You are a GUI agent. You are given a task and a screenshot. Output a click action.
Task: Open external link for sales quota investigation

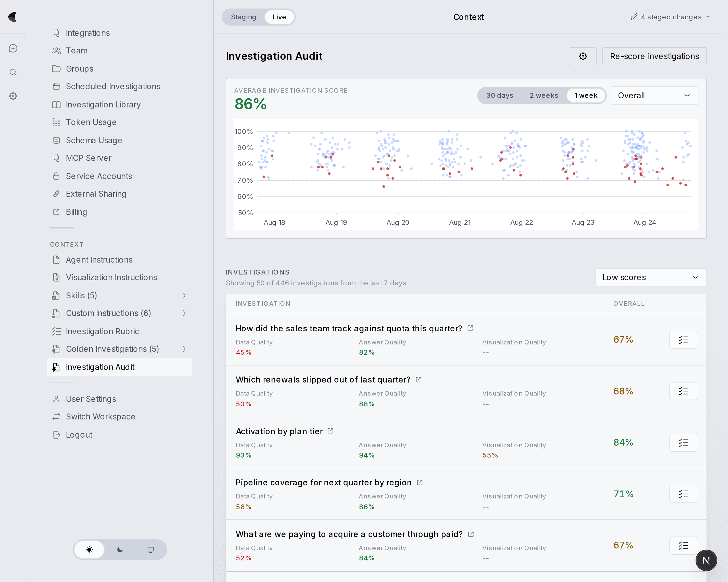tap(470, 328)
